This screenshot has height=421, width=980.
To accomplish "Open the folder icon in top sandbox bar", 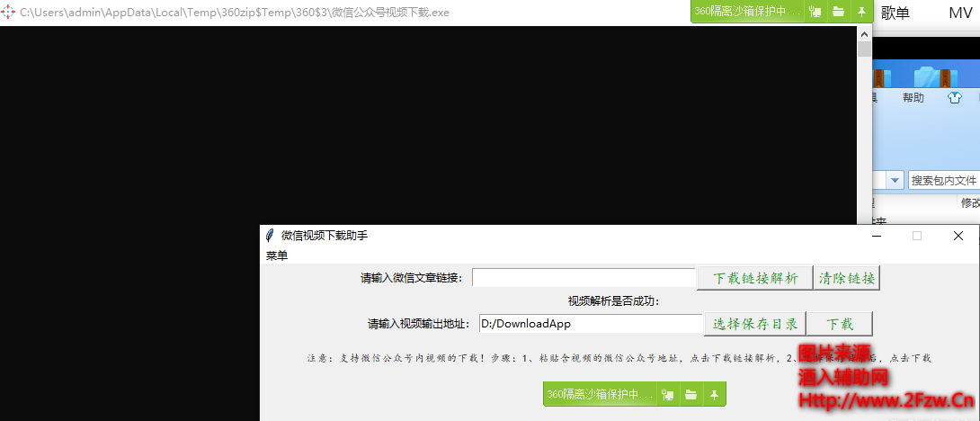I will 839,12.
